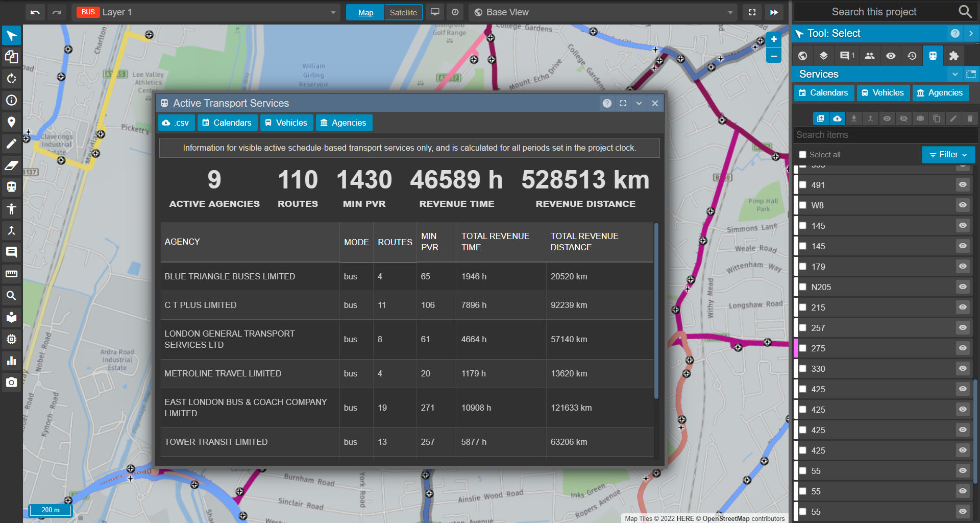Collapse side panel with double-arrow button

[774, 12]
